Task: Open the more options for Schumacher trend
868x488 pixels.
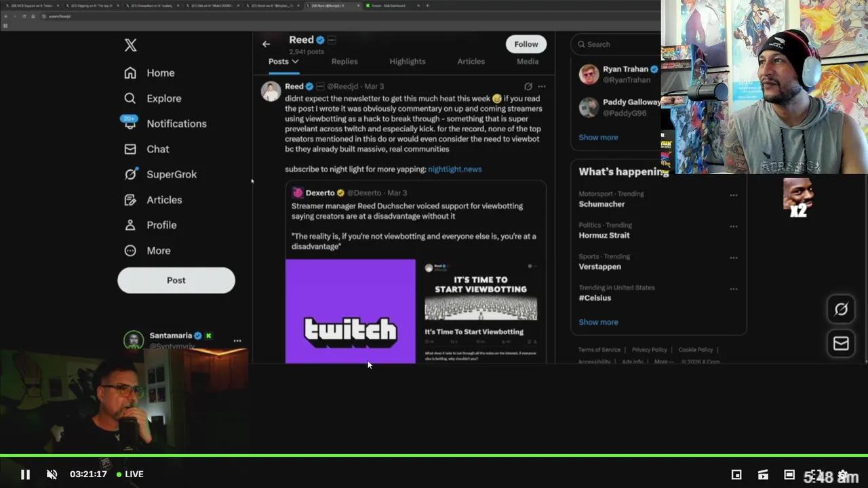Action: point(733,195)
